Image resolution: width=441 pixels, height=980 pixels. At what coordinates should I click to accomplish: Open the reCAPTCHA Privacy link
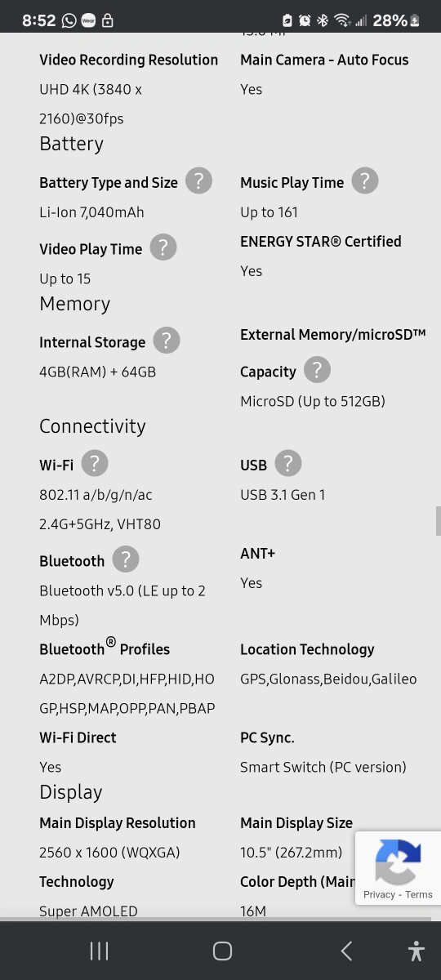point(379,894)
